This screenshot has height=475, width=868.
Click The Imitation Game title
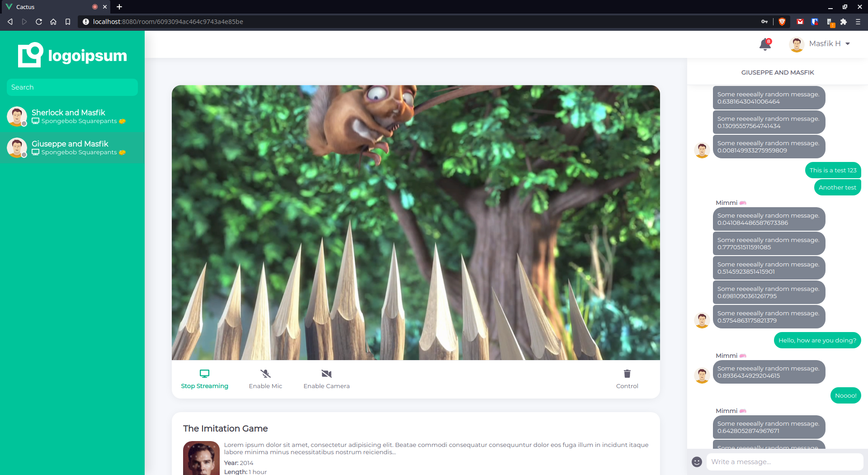(225, 428)
